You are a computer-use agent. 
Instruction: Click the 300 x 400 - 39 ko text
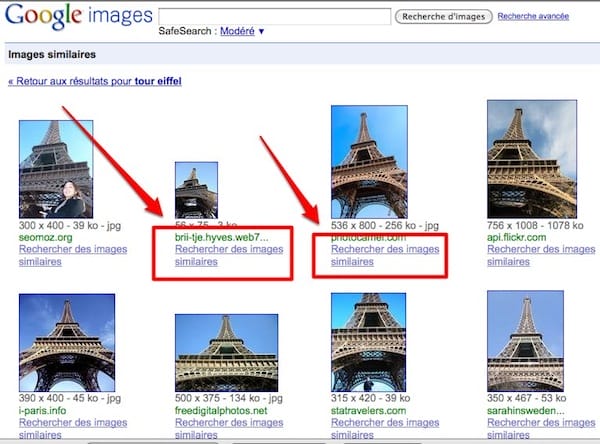click(70, 225)
